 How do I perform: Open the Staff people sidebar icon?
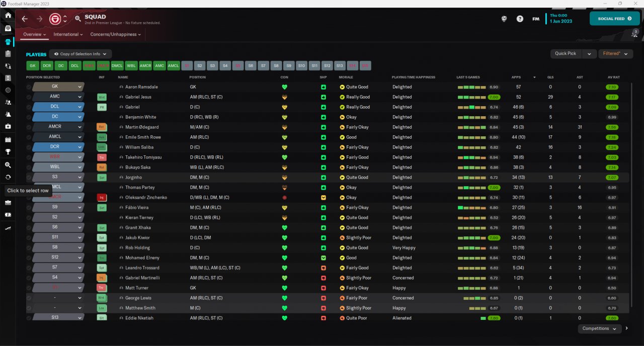pyautogui.click(x=8, y=102)
